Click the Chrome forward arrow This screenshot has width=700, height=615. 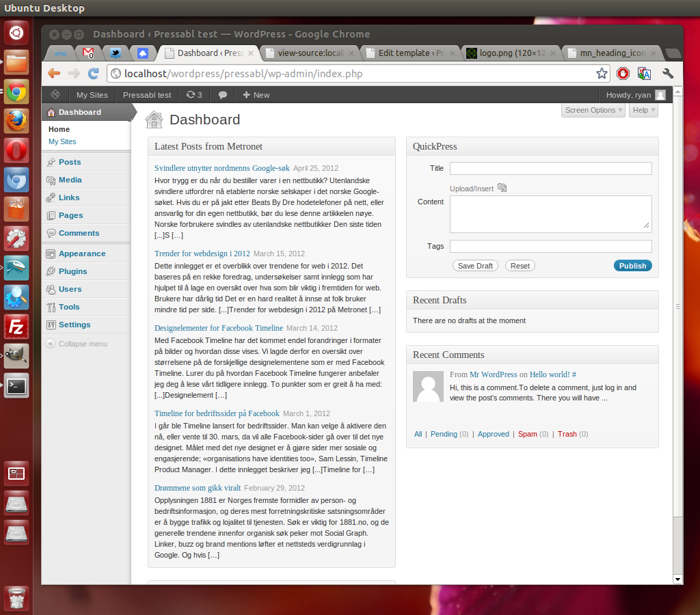[74, 73]
